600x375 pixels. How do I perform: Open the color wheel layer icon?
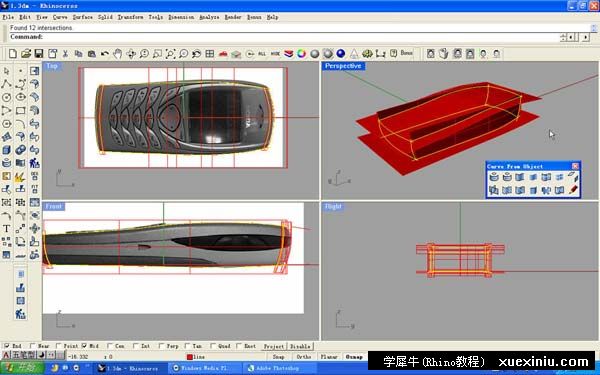[x=302, y=54]
